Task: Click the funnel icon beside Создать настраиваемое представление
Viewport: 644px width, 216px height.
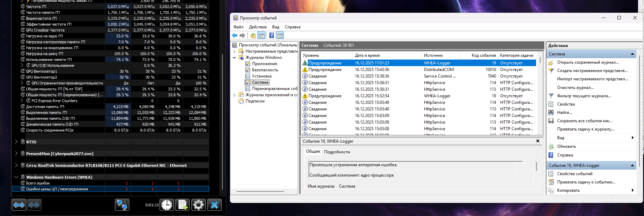Action: [x=551, y=71]
